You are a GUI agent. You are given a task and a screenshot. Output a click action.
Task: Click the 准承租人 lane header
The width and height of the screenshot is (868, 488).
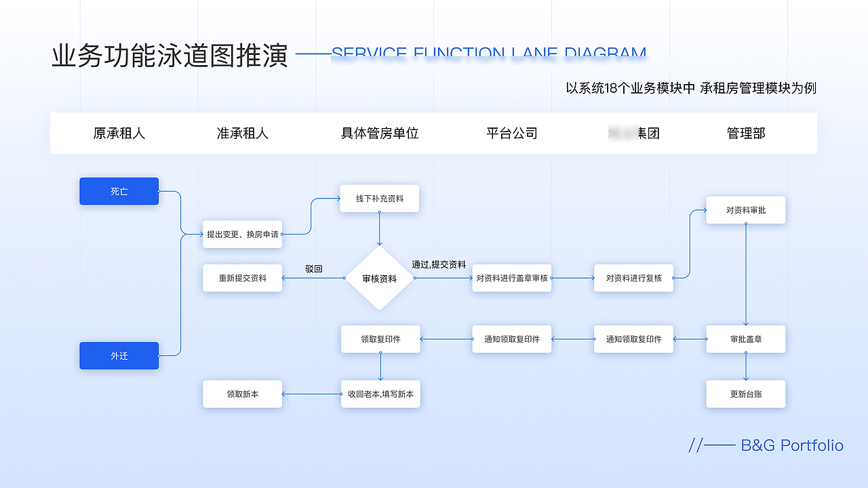tap(243, 134)
